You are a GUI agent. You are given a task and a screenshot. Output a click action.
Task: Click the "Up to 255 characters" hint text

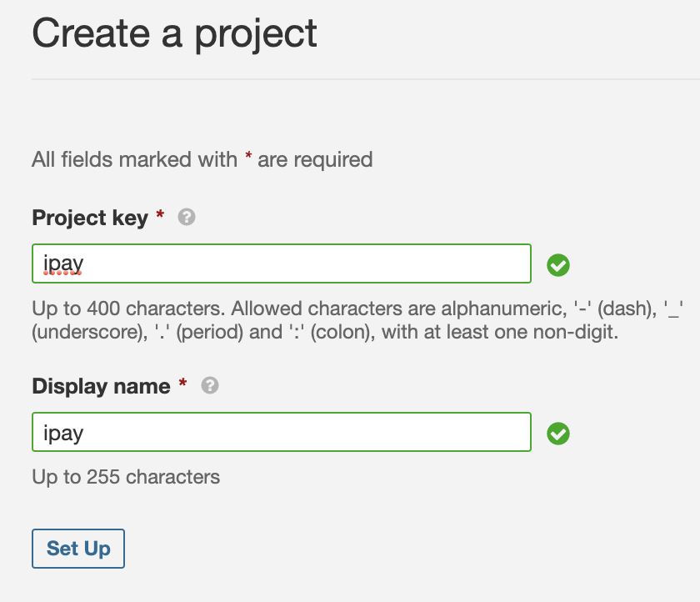pos(126,478)
